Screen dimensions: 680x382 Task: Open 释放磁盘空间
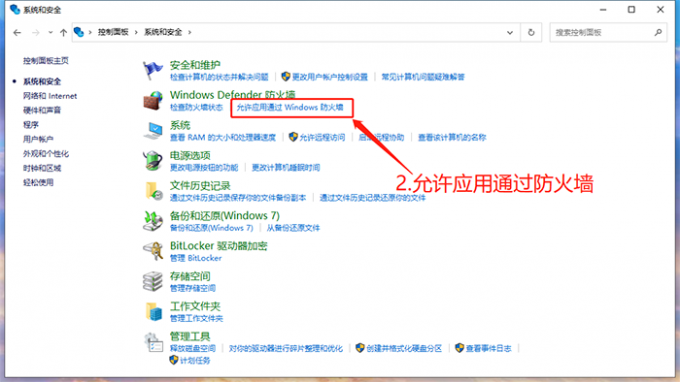[193, 349]
